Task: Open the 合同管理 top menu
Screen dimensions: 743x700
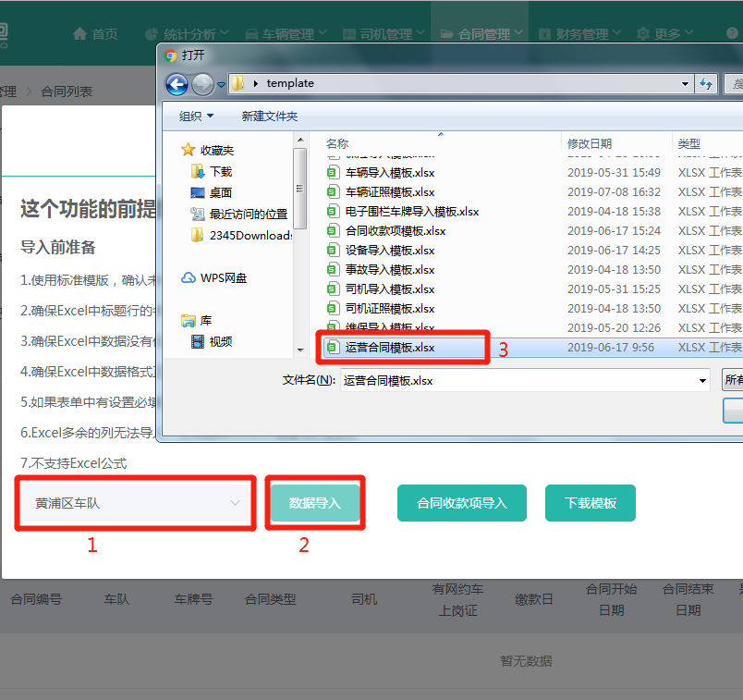Action: point(482,34)
